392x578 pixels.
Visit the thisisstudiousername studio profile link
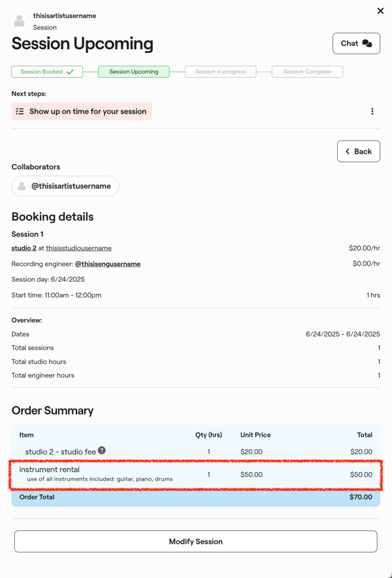tap(78, 248)
